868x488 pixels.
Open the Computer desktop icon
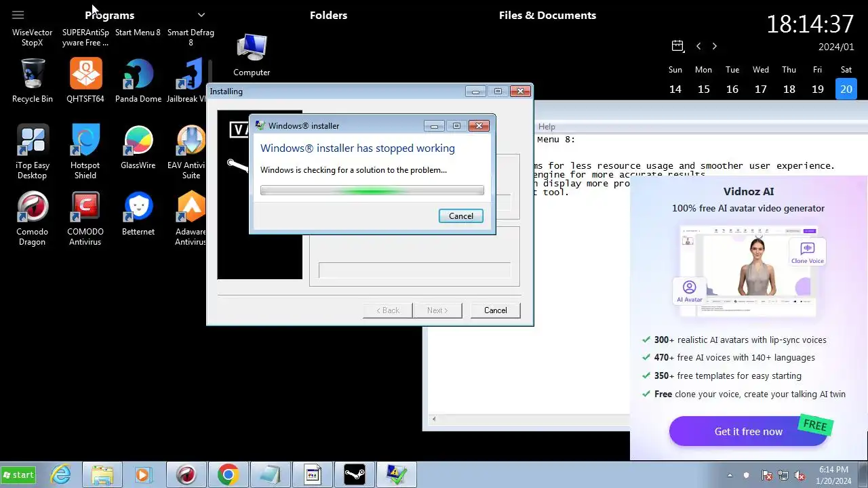coord(252,55)
